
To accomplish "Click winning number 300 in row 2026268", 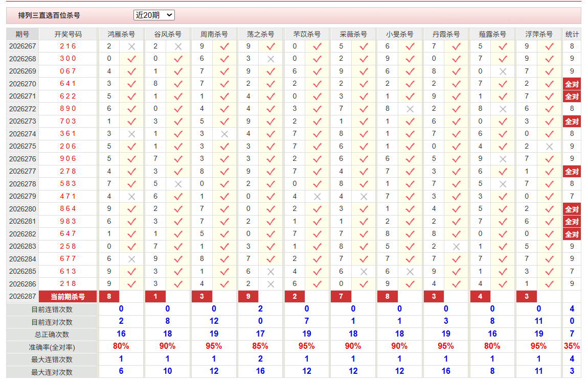I will pos(68,59).
